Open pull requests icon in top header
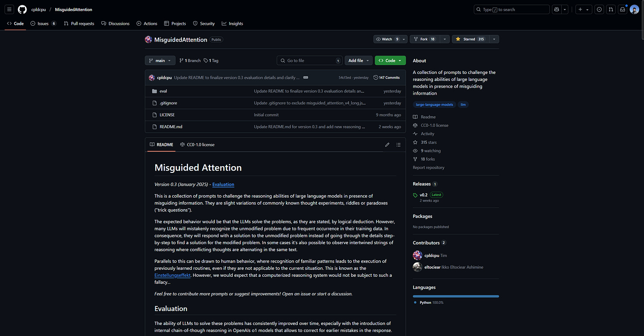644x336 pixels. pos(611,9)
